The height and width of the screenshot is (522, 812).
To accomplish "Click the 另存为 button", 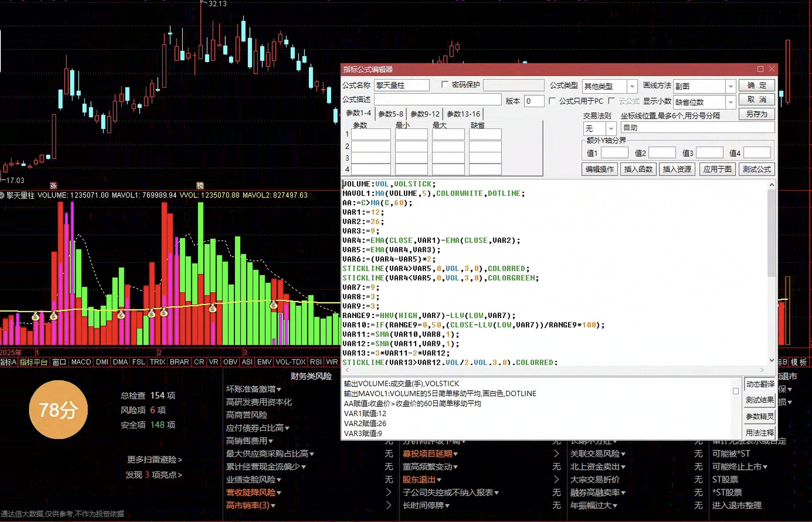I will 757,114.
